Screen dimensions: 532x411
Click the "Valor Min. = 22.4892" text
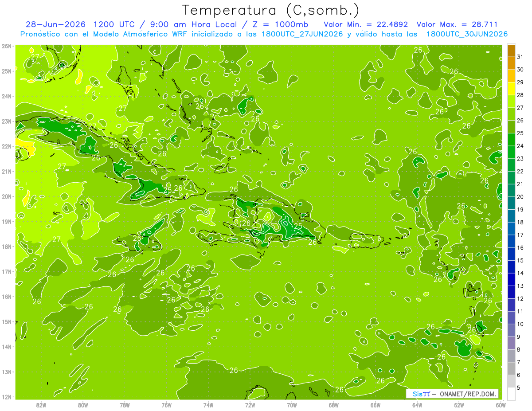367,24
